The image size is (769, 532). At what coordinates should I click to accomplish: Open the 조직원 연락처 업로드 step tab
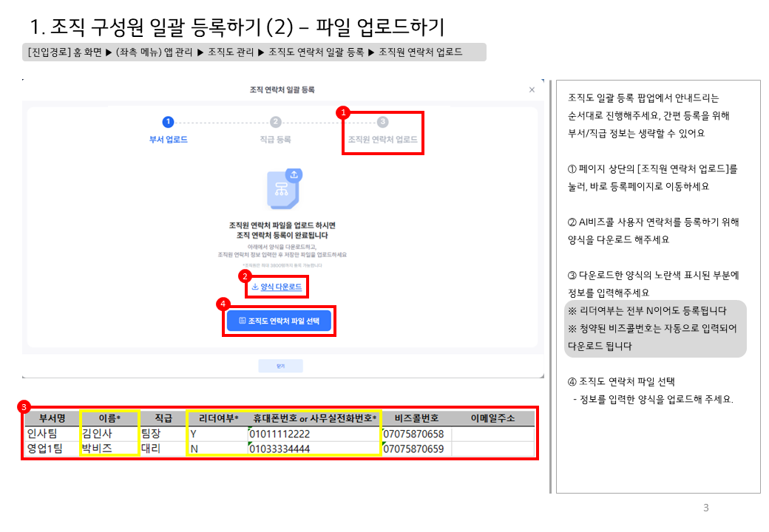click(382, 140)
